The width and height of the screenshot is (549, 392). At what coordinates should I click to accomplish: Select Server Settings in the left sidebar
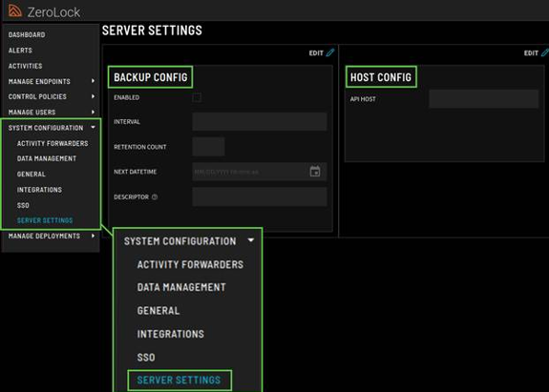click(x=45, y=220)
